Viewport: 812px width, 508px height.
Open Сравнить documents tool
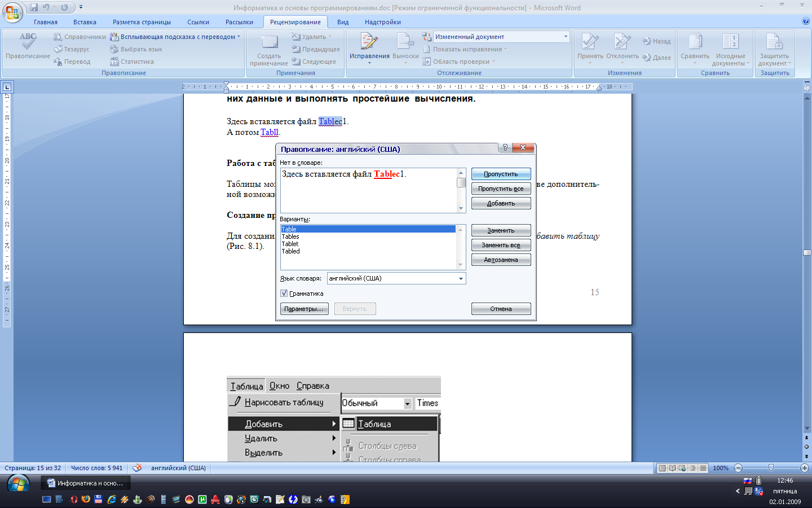click(695, 49)
